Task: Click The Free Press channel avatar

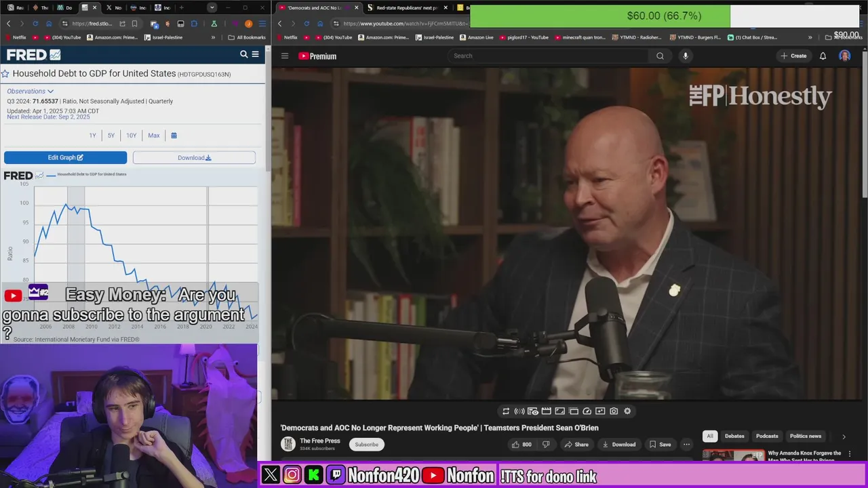Action: pos(288,444)
